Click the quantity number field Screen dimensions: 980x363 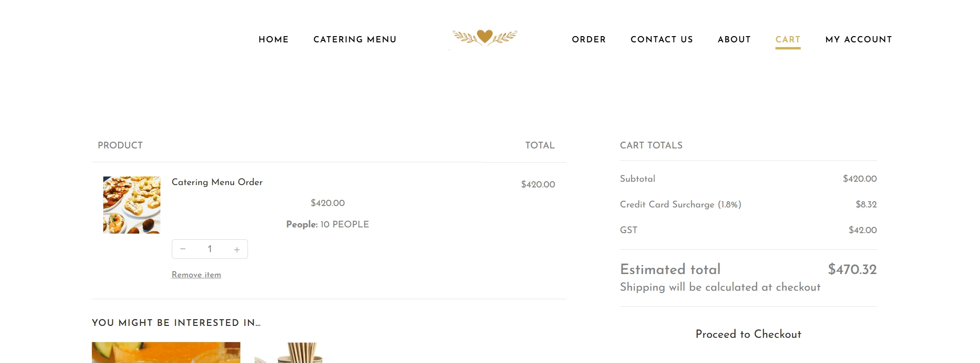pos(209,249)
